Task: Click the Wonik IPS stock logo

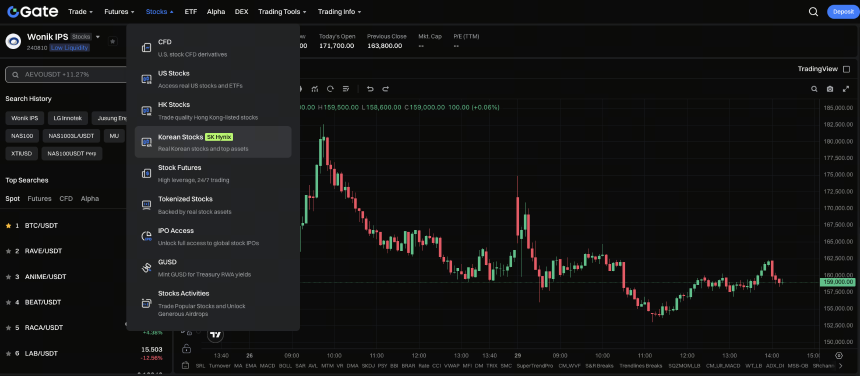Action: point(13,41)
